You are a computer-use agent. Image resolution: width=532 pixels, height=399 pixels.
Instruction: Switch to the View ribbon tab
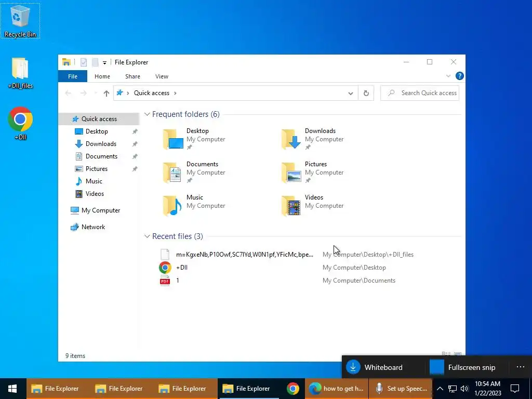[162, 76]
